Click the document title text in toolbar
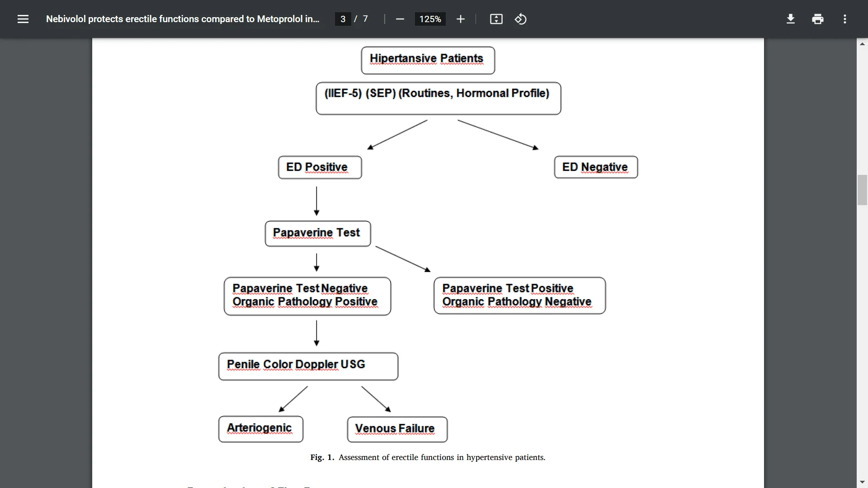The image size is (868, 488). pos(183,19)
